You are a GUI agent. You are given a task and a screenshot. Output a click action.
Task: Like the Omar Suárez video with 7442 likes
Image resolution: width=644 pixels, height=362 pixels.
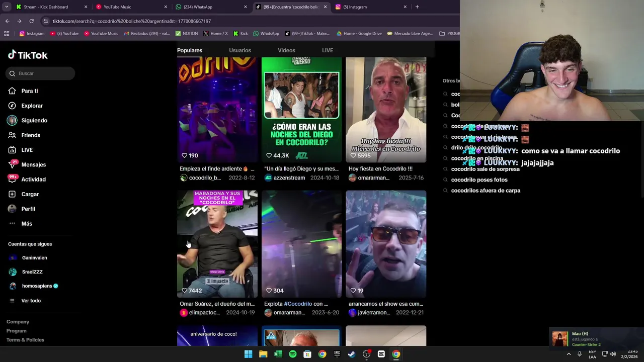coord(185,291)
